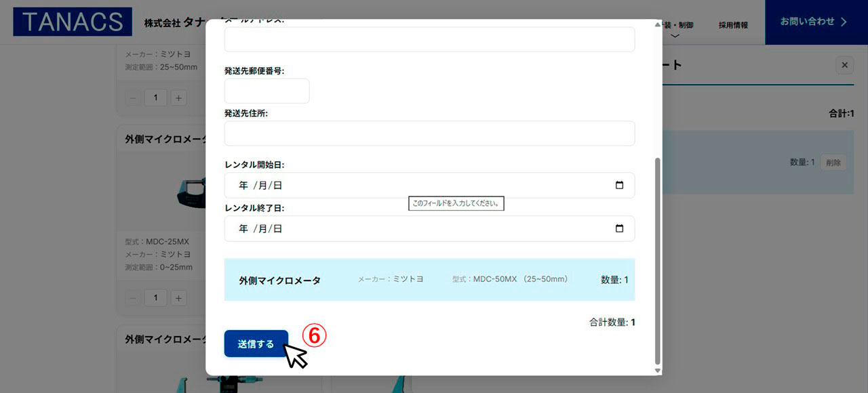
Task: Click the plus icon to increase MDC-25MX quantity
Action: point(178,297)
